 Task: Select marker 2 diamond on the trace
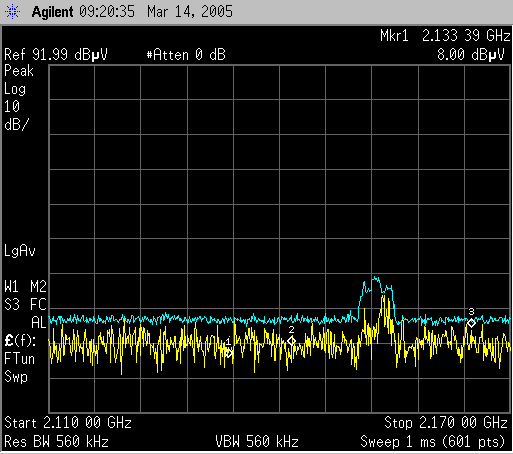tap(291, 341)
